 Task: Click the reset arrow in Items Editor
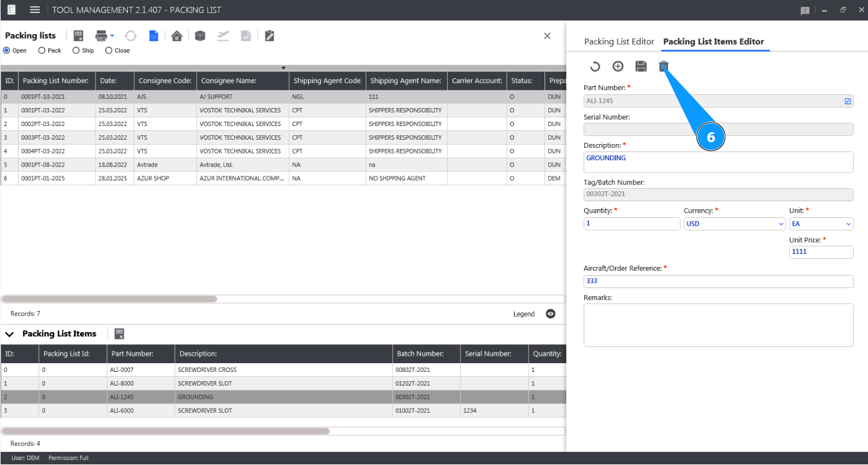(595, 66)
